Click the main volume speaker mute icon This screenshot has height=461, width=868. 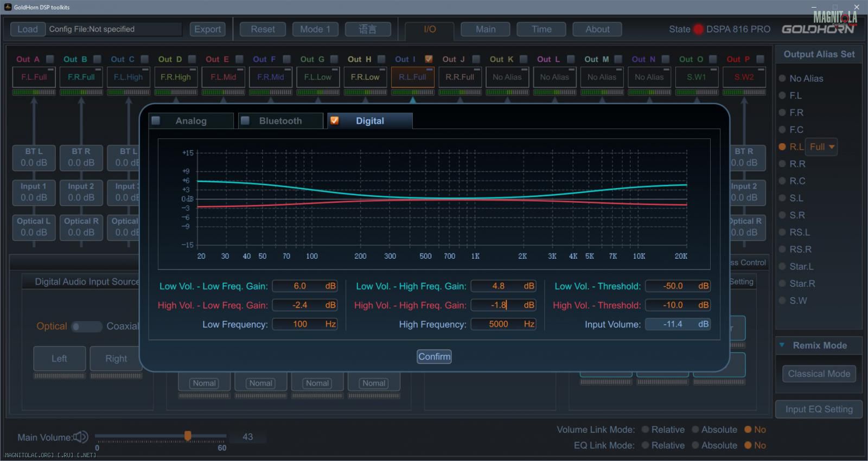point(81,437)
